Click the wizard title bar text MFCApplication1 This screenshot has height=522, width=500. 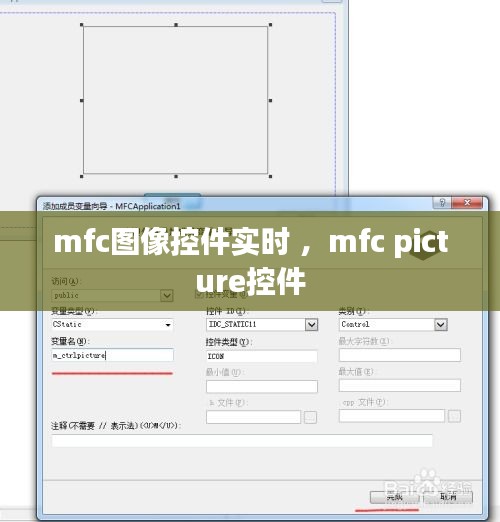[x=148, y=206]
